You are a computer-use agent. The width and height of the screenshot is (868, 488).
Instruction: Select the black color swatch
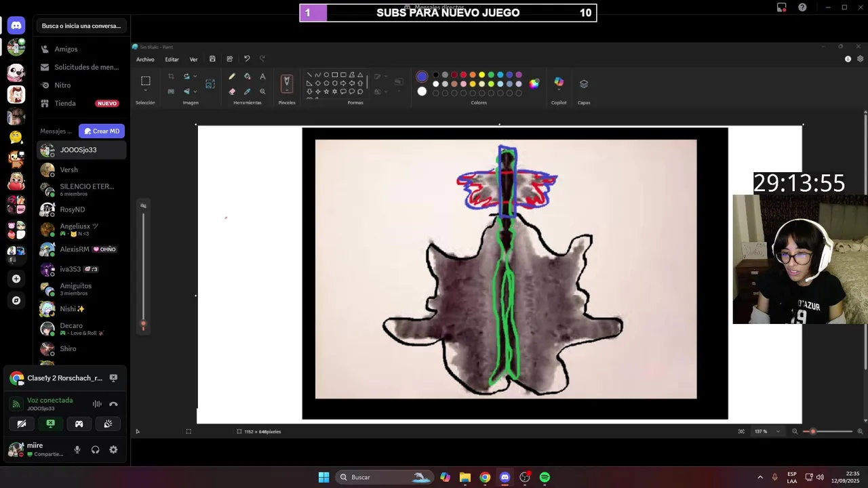click(436, 75)
